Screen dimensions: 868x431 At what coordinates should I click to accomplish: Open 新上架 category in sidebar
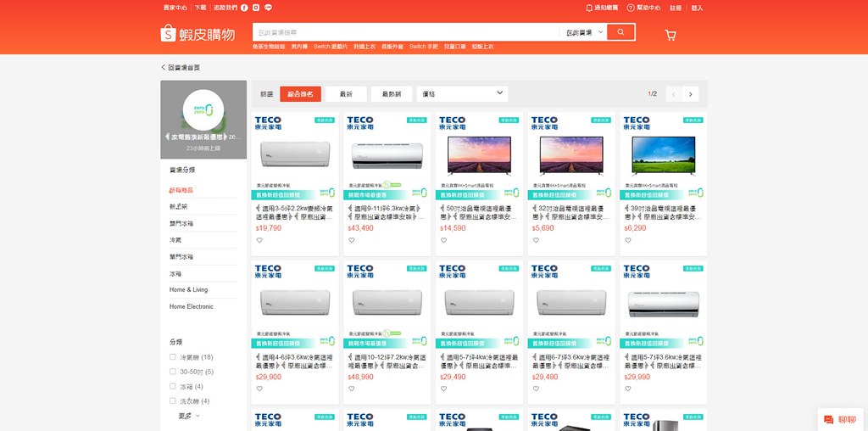[x=178, y=207]
